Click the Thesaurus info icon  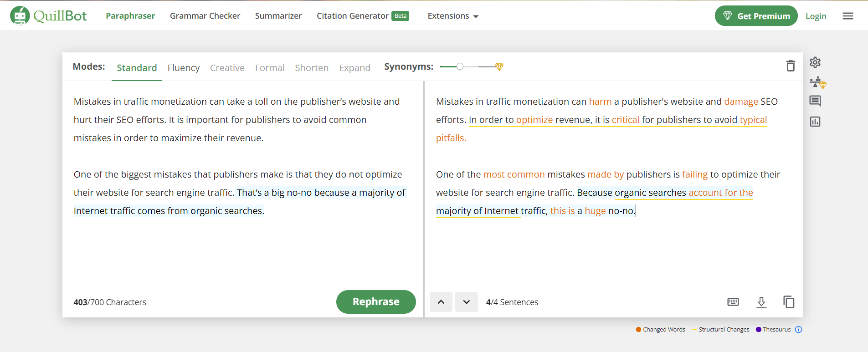click(x=798, y=330)
